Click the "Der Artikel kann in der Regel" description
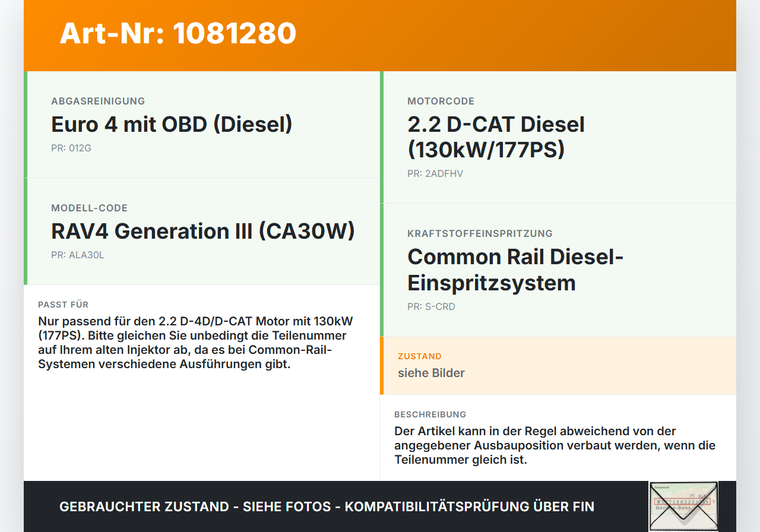This screenshot has height=532, width=760. pos(555,445)
